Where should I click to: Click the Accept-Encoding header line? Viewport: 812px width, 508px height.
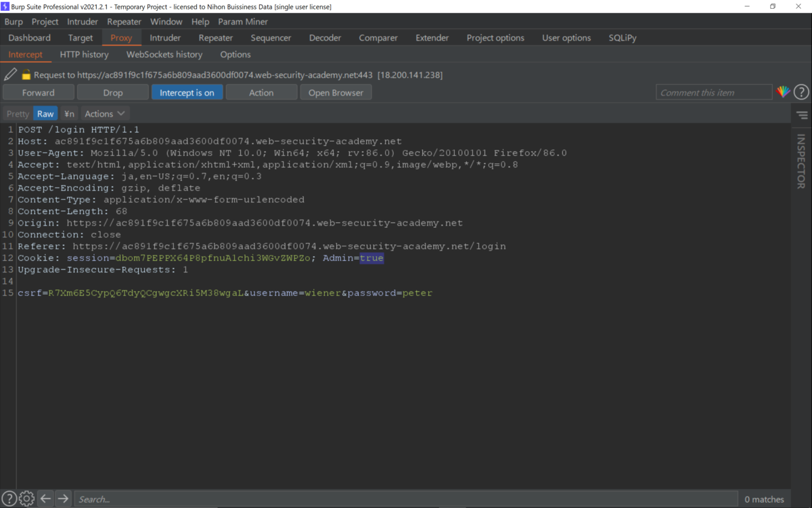(x=109, y=188)
